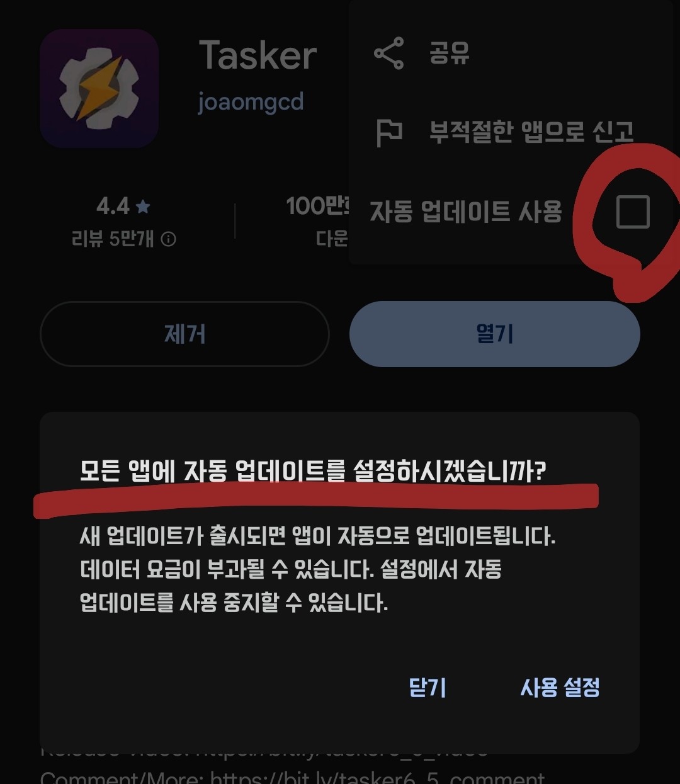Click the 4.4 rating value
Viewport: 680px width, 784px height.
pos(113,206)
